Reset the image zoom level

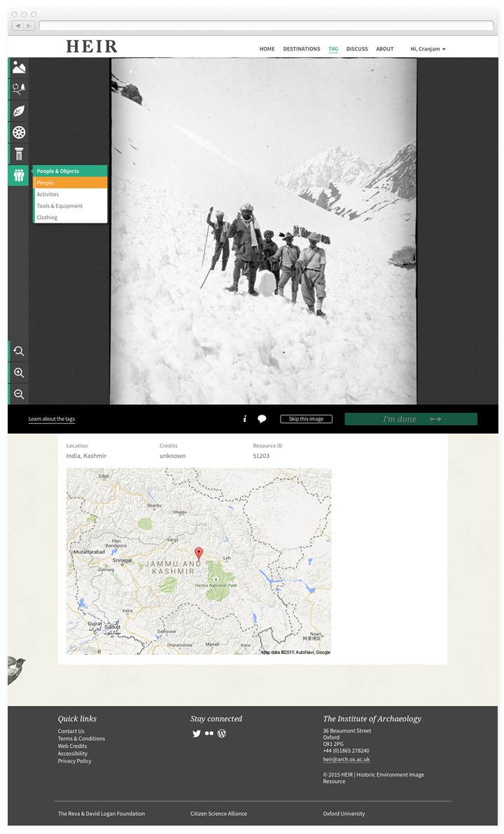click(x=19, y=351)
